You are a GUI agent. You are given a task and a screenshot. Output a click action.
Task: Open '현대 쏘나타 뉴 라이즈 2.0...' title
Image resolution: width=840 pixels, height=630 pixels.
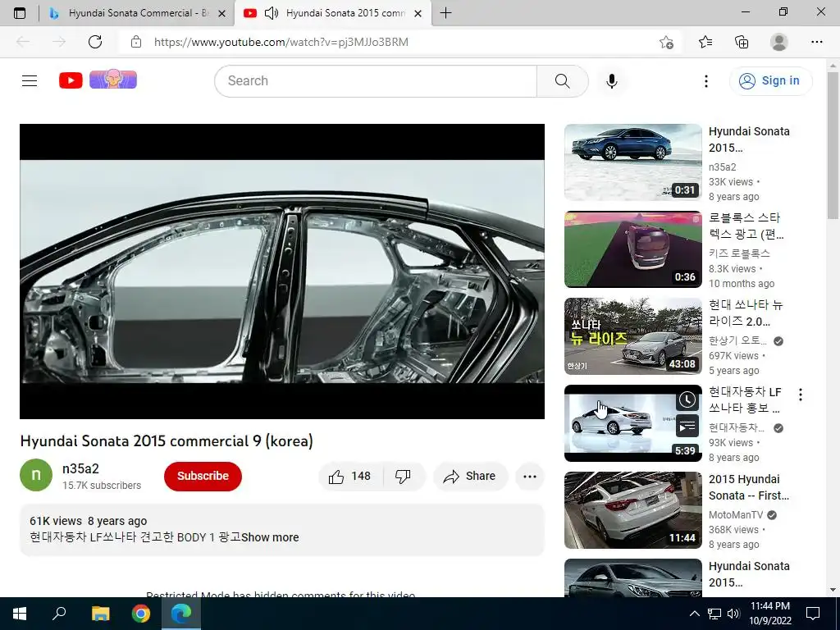[x=745, y=313]
